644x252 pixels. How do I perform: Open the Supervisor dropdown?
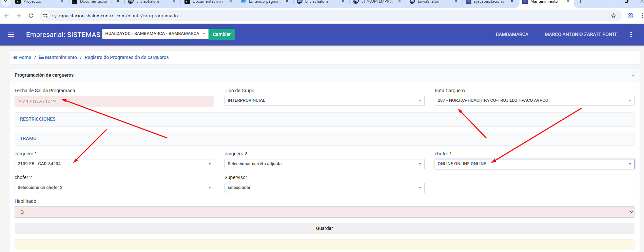click(324, 188)
